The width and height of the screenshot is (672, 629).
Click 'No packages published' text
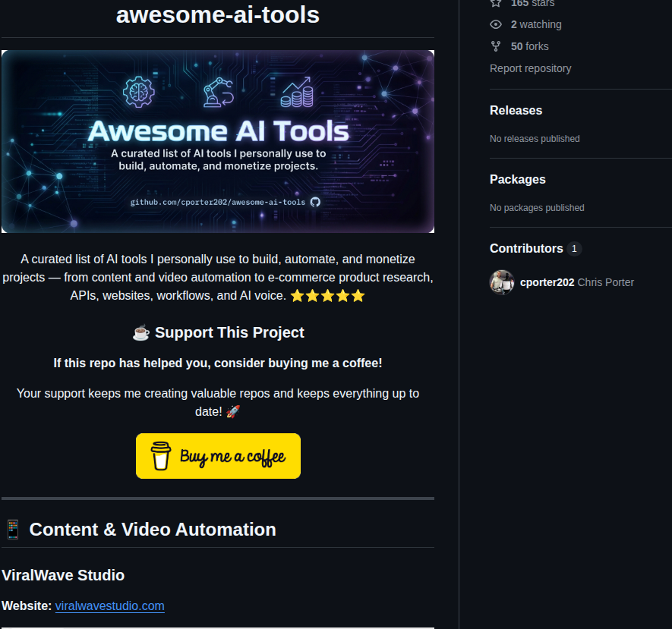click(x=537, y=208)
